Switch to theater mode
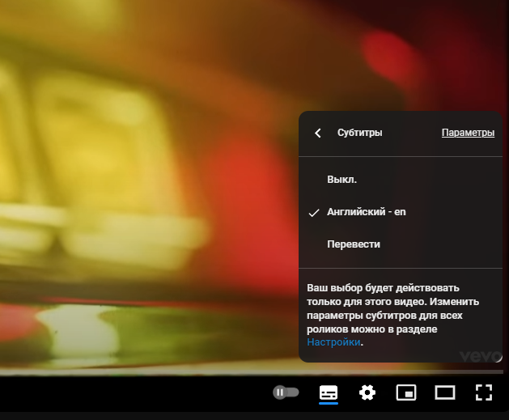 [x=445, y=392]
